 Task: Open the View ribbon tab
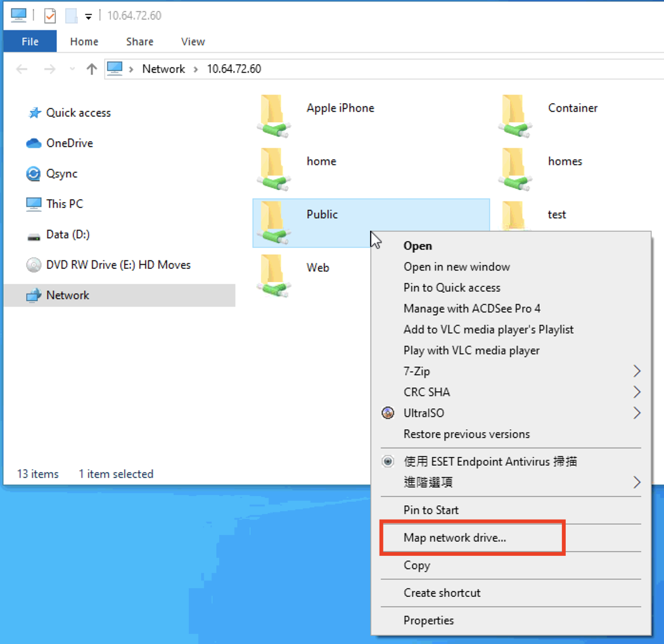click(x=193, y=42)
